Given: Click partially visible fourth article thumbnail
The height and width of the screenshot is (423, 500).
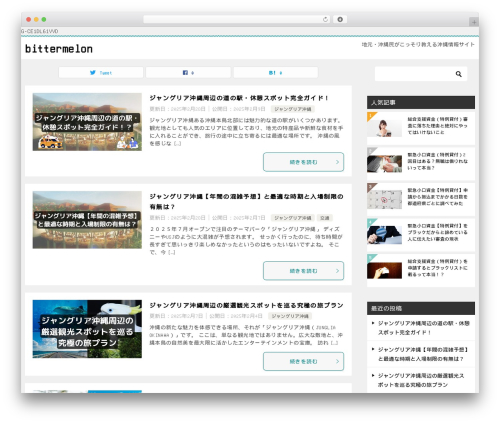Looking at the screenshot, I should click(x=87, y=391).
